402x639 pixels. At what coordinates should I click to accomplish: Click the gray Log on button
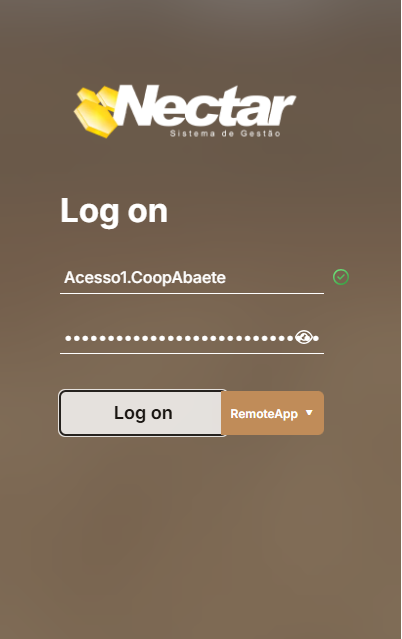[x=142, y=413]
